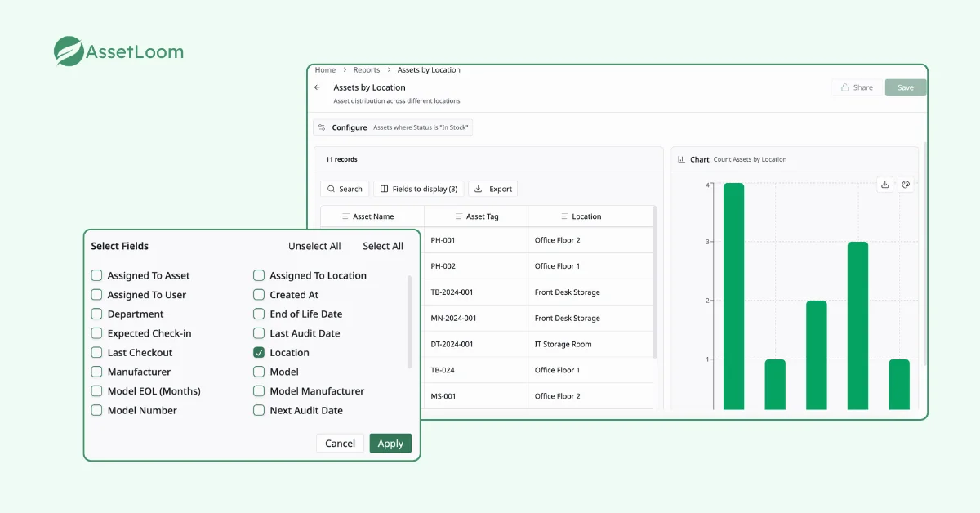
Task: Check the End of Life Date checkbox
Action: [259, 314]
